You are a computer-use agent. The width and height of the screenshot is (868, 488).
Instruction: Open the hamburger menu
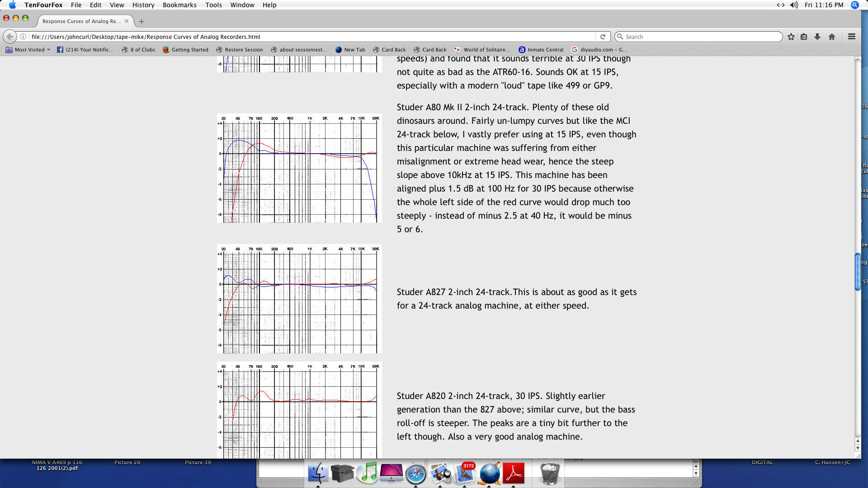852,37
